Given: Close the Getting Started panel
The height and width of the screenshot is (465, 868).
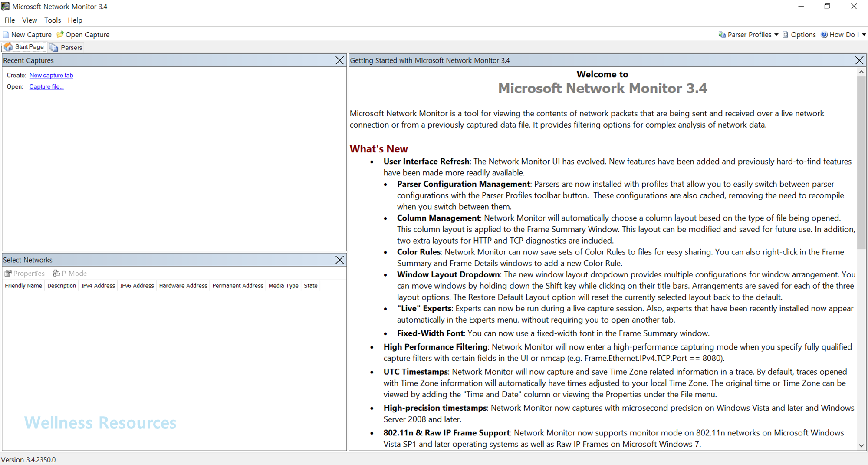Looking at the screenshot, I should pos(859,60).
